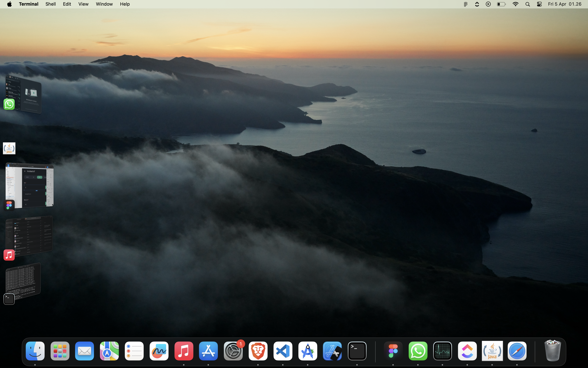Click the Java app in Stage Manager
Image resolution: width=588 pixels, height=368 pixels.
(x=9, y=148)
